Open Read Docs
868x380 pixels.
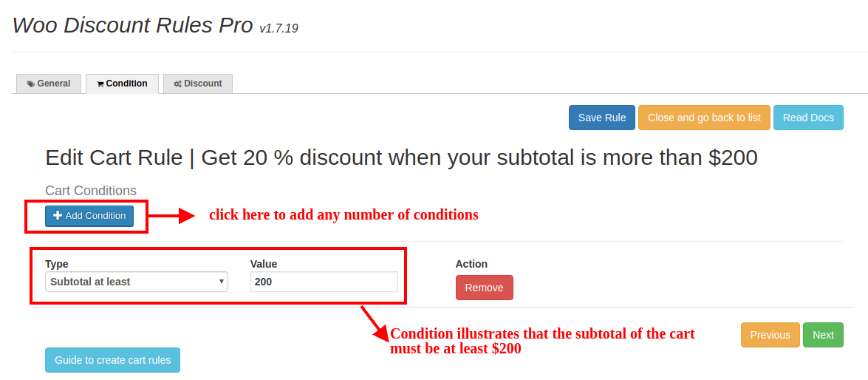pos(808,118)
